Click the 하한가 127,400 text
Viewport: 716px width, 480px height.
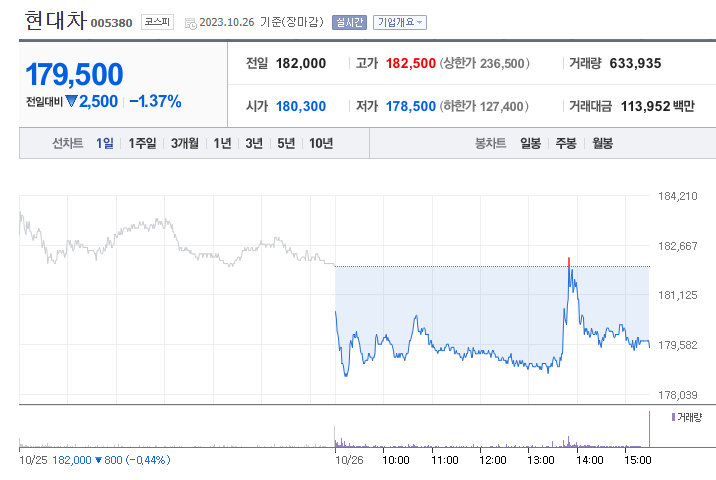click(x=484, y=106)
